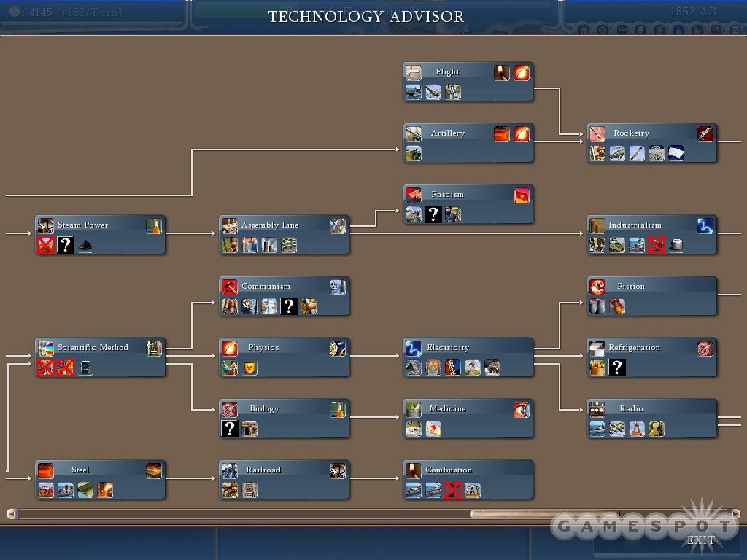This screenshot has height=560, width=747.
Task: Click the Refrigeration label text
Action: (634, 348)
